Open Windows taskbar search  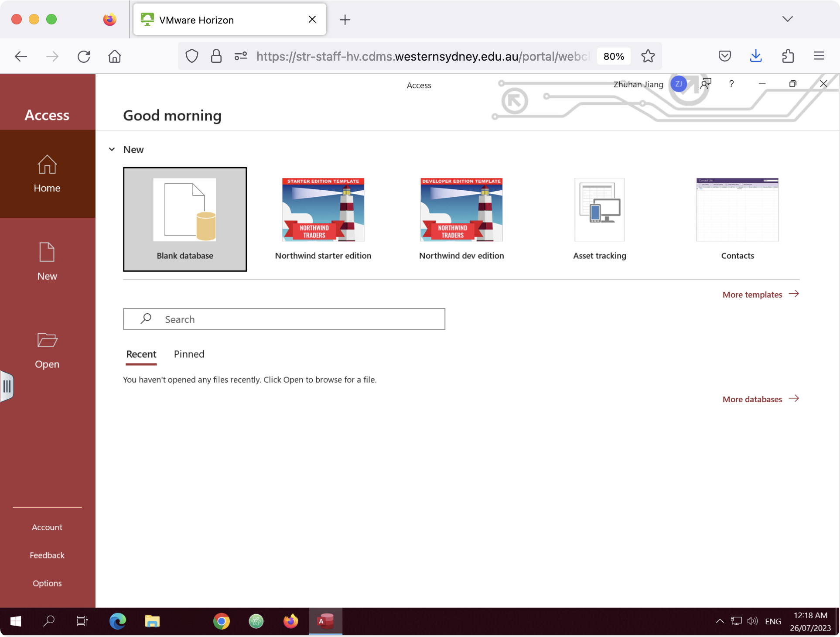point(49,621)
